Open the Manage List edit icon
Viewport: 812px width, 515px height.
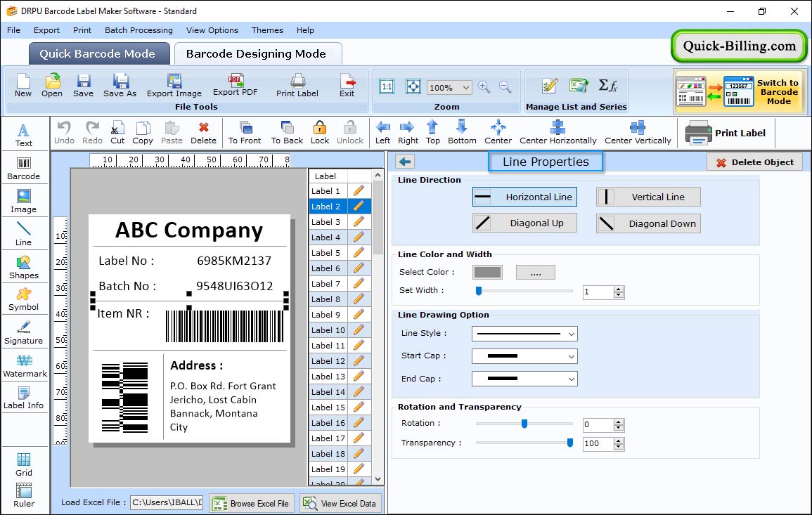pyautogui.click(x=550, y=86)
